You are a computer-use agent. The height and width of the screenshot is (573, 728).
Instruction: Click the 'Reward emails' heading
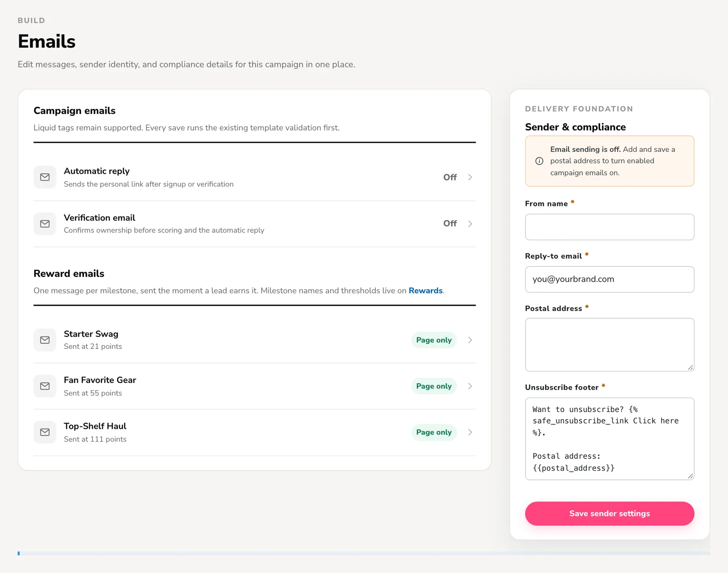pos(69,273)
